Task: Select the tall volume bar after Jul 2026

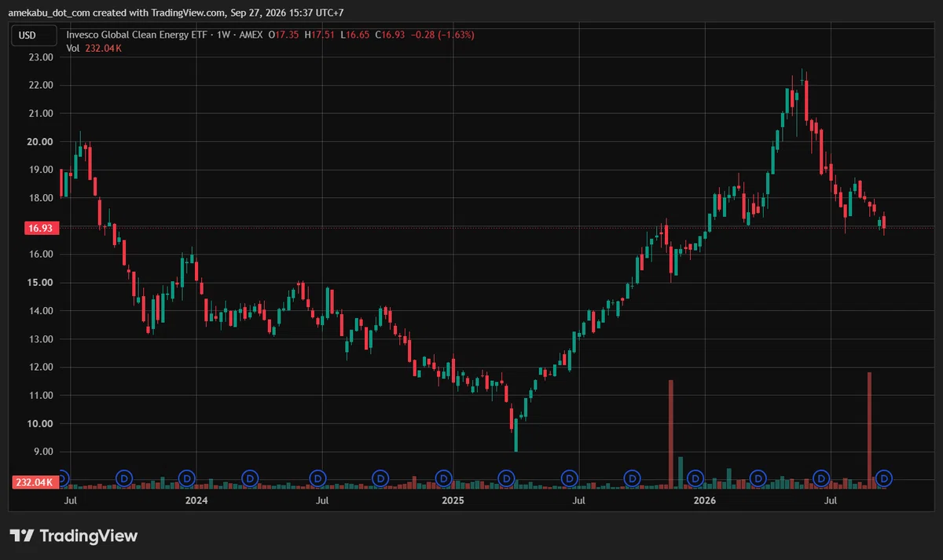Action: tap(870, 430)
